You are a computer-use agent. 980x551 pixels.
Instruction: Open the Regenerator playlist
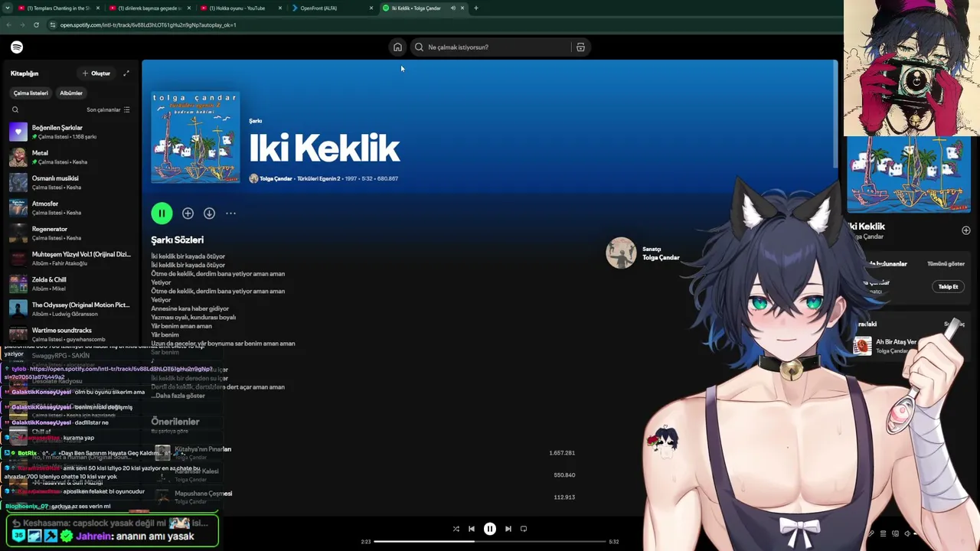(70, 233)
